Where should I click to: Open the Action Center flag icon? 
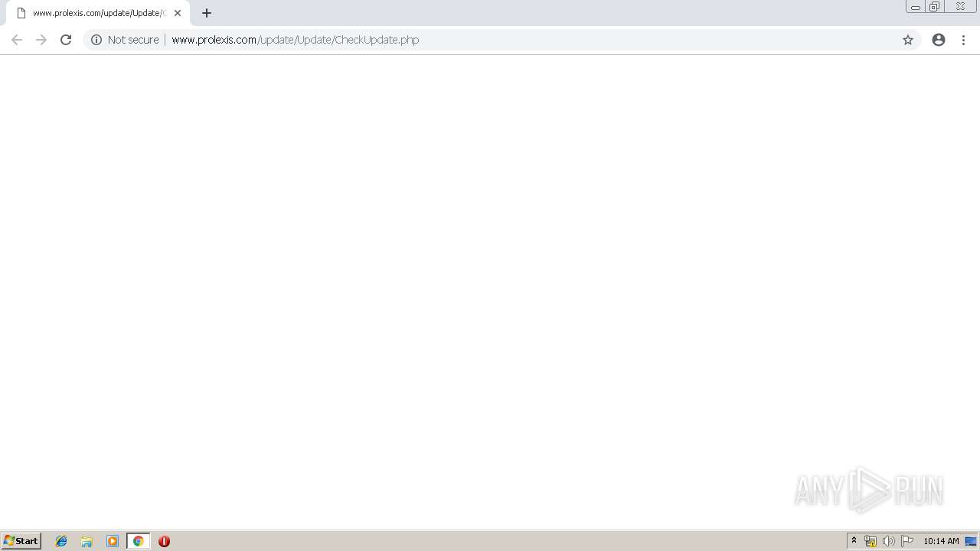(x=907, y=541)
